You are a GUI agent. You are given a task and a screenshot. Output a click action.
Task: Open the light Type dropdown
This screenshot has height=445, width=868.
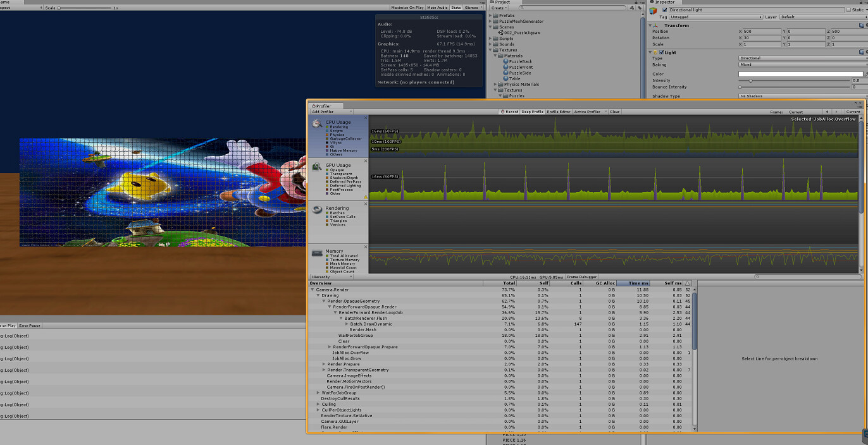tap(803, 58)
